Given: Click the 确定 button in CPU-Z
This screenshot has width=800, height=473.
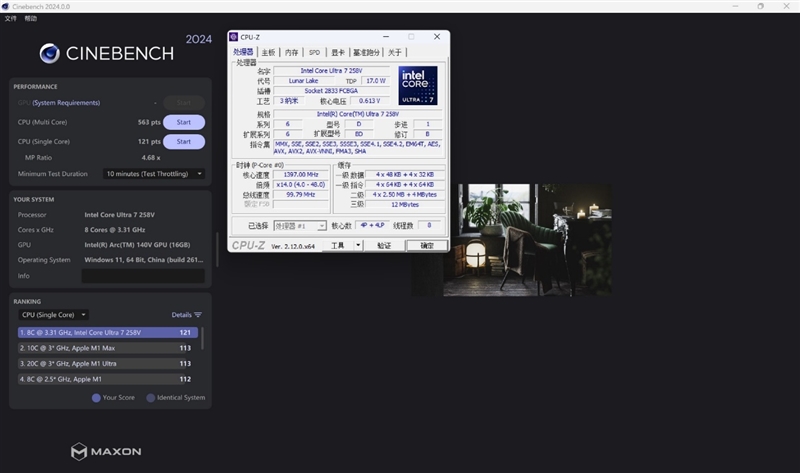Looking at the screenshot, I should click(426, 245).
